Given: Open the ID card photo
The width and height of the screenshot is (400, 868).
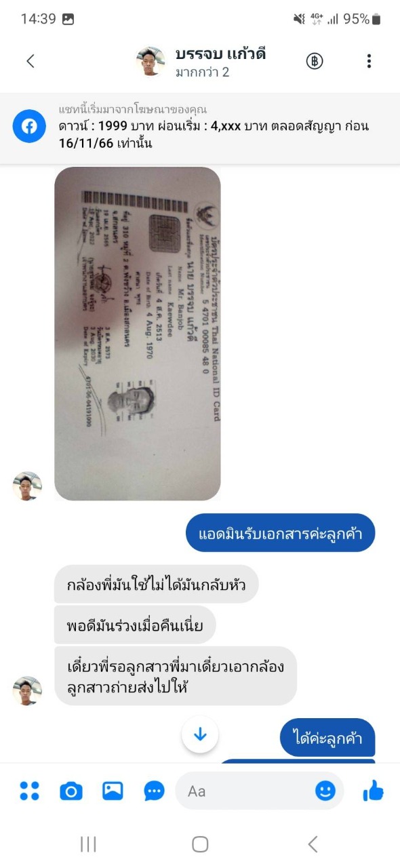Looking at the screenshot, I should (138, 334).
